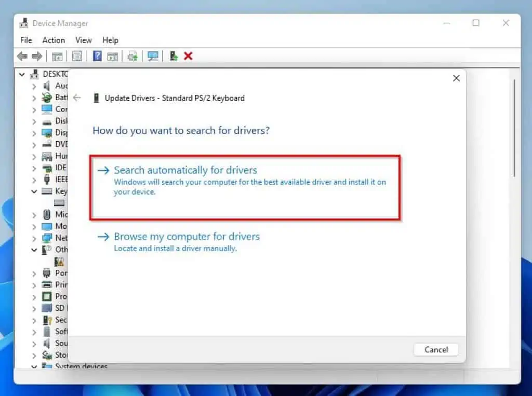532x396 pixels.
Task: Open the View menu
Action: (x=84, y=40)
